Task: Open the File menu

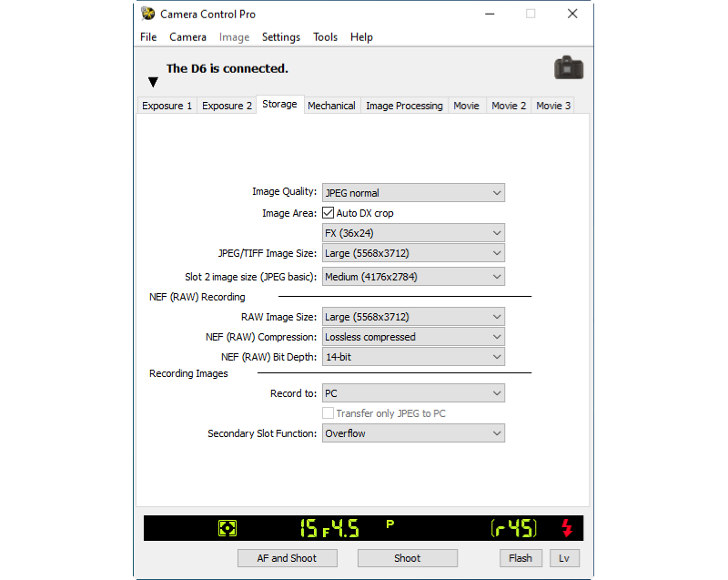Action: coord(148,37)
